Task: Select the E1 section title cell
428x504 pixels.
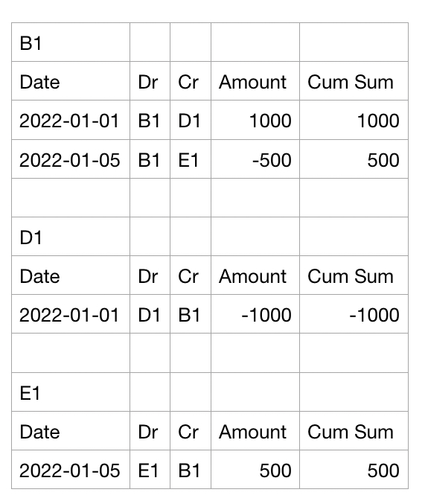Action: (x=71, y=392)
